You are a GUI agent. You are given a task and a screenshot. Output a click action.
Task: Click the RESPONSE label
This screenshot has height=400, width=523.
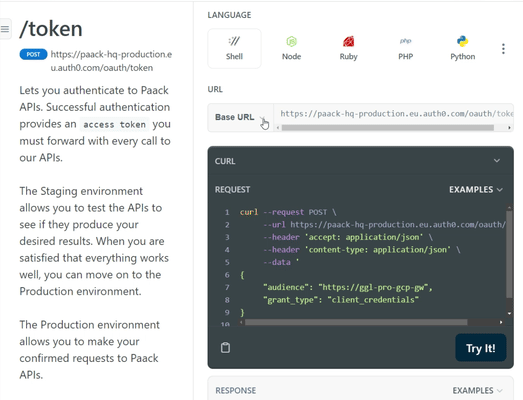tap(235, 390)
